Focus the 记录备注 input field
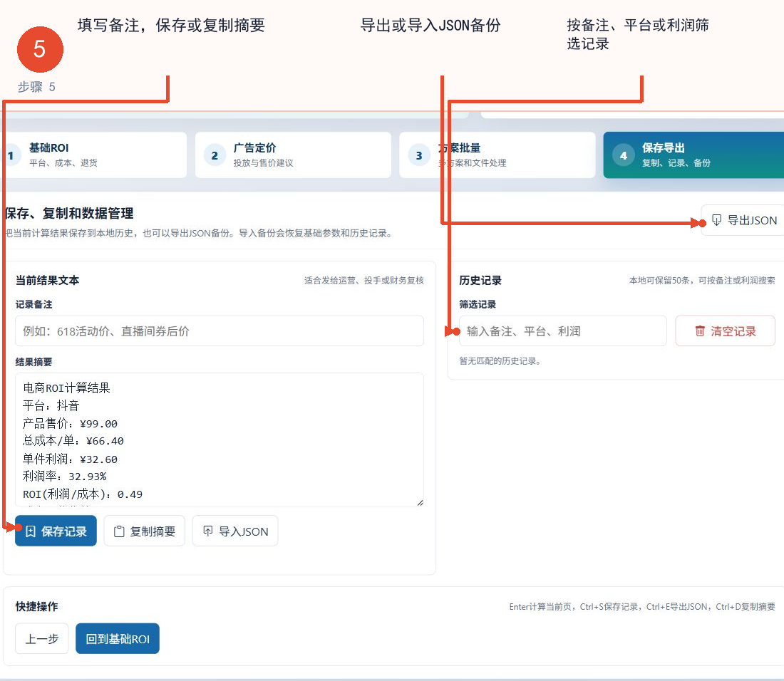The width and height of the screenshot is (784, 681). coord(220,331)
